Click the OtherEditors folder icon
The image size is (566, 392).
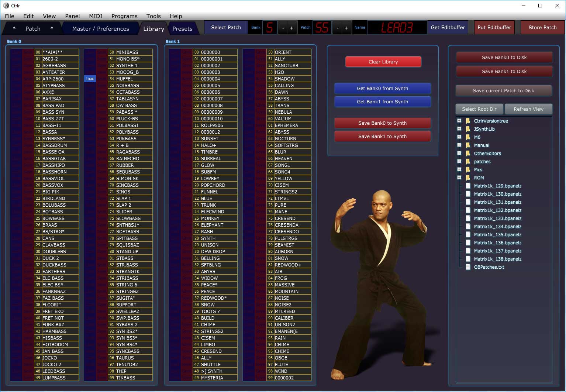coord(468,154)
